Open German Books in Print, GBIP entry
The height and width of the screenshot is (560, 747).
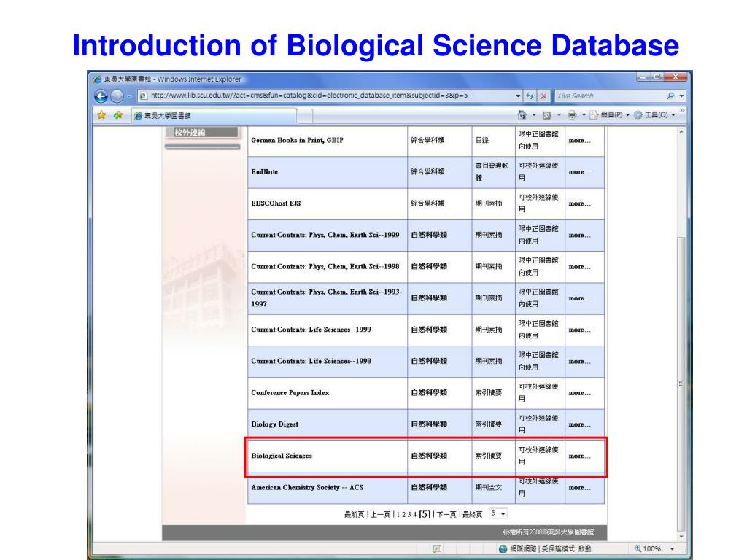click(x=297, y=140)
